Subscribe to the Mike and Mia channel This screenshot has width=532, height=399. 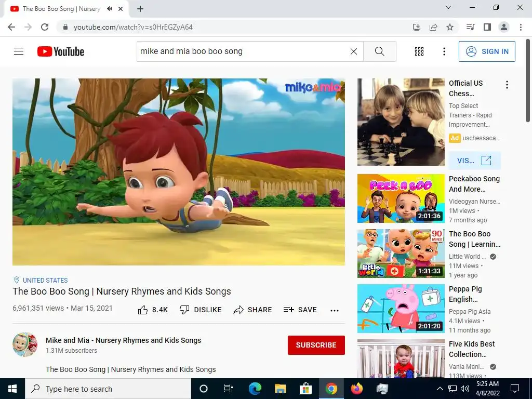[x=316, y=345]
